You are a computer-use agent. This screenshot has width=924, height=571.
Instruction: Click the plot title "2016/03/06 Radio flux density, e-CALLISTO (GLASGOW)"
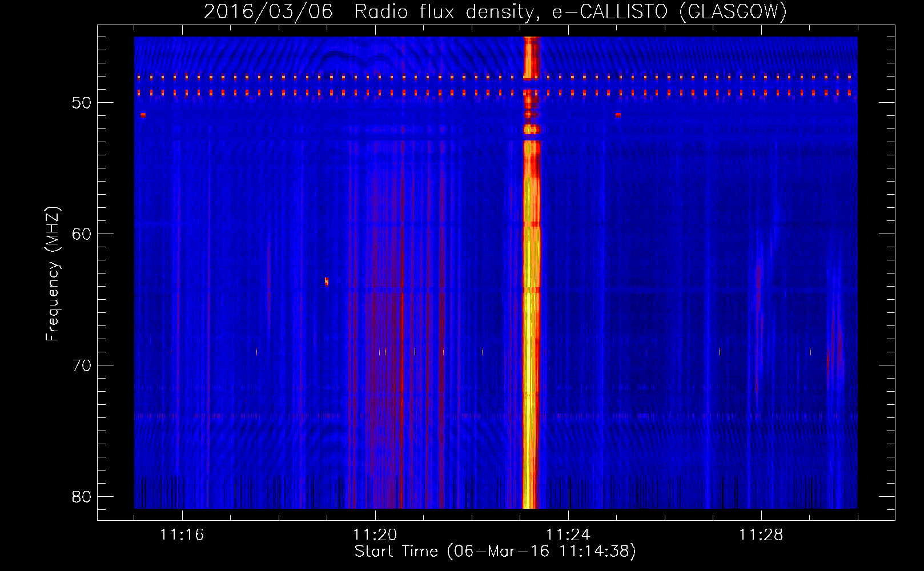pos(495,11)
